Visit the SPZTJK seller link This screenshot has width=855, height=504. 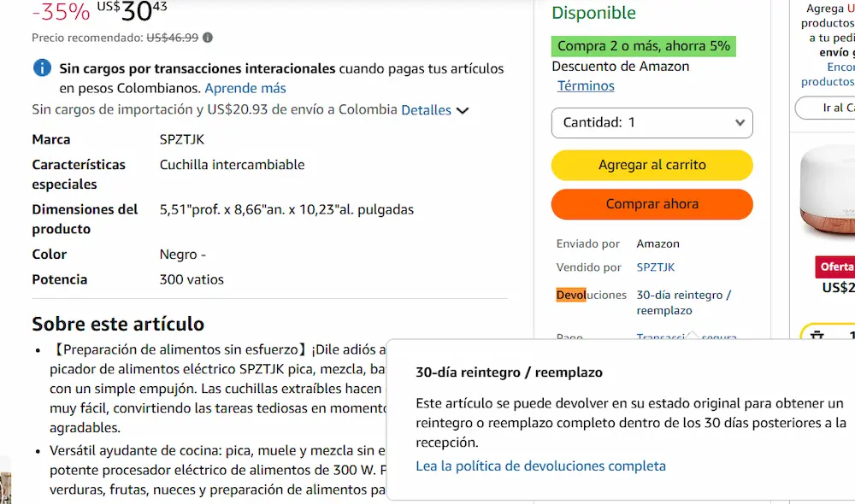656,267
